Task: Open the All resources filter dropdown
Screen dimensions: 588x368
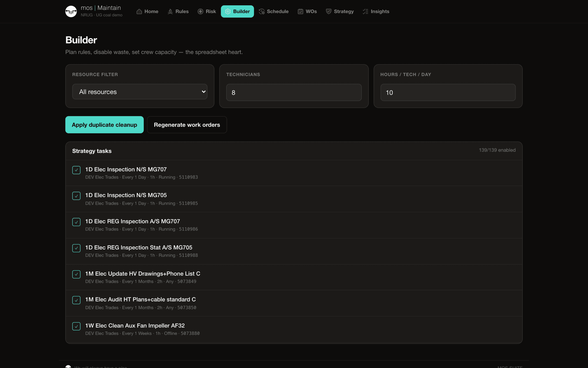Action: coord(140,92)
